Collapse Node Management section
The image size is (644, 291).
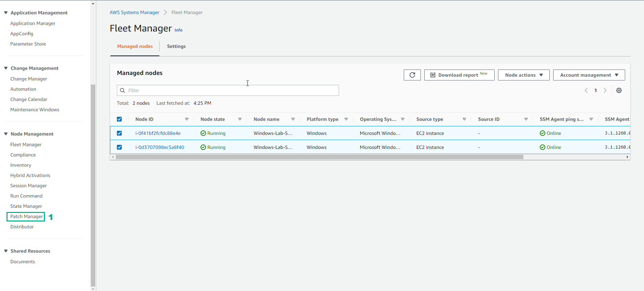tap(6, 134)
